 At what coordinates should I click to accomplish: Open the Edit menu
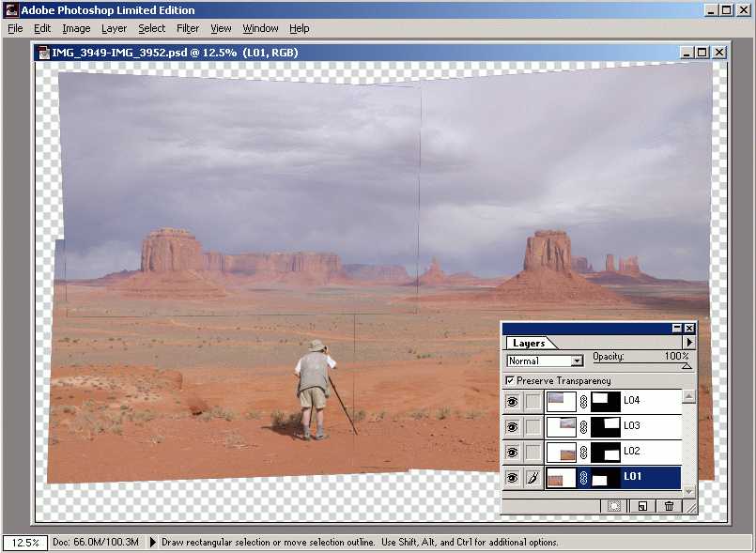tap(42, 28)
